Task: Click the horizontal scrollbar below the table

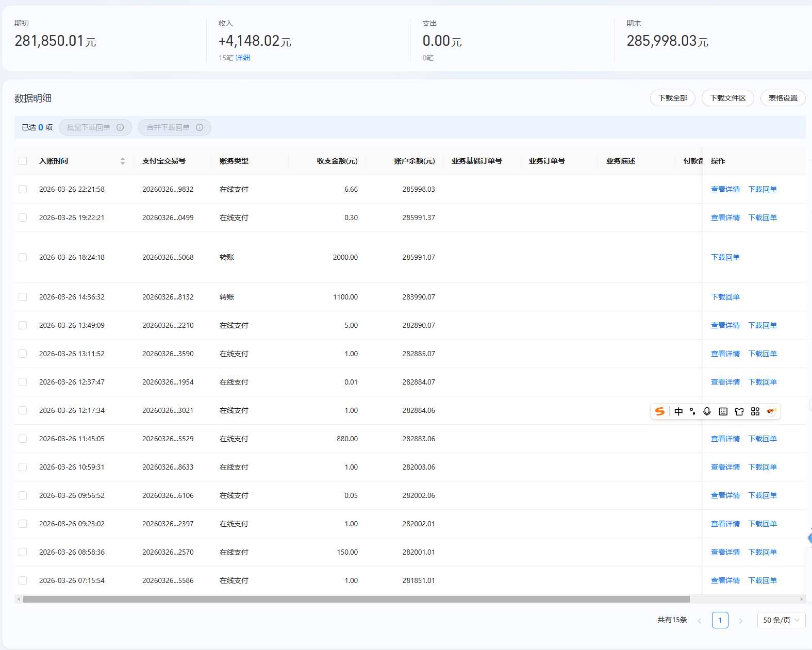Action: [356, 599]
